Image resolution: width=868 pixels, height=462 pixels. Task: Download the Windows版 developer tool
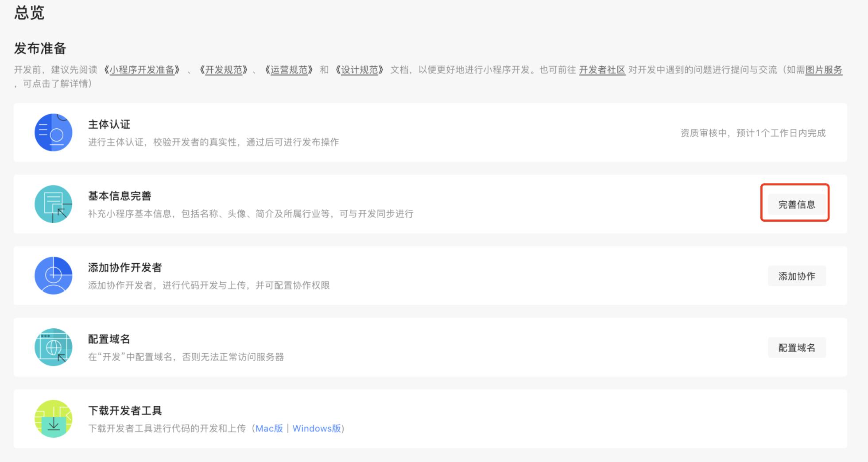pos(317,428)
